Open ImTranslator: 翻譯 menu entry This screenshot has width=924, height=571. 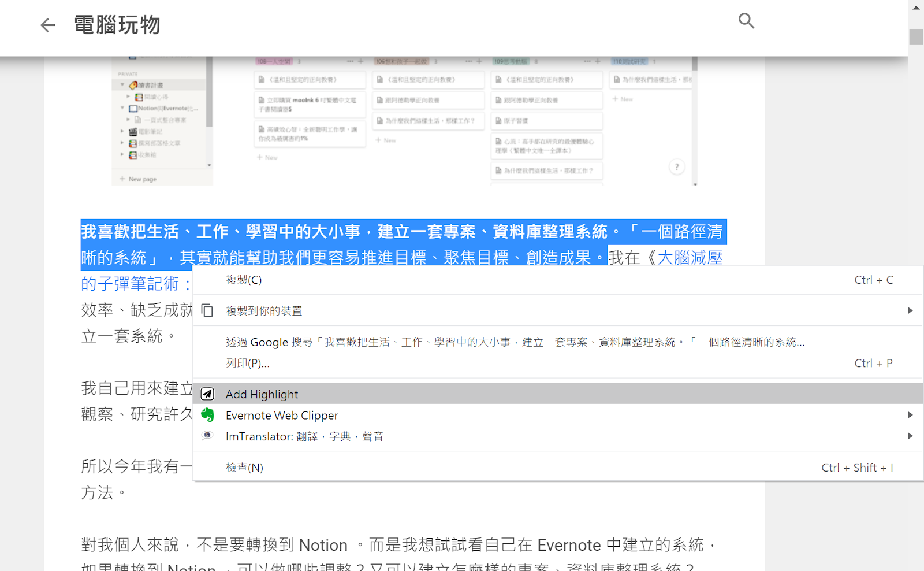(x=557, y=436)
